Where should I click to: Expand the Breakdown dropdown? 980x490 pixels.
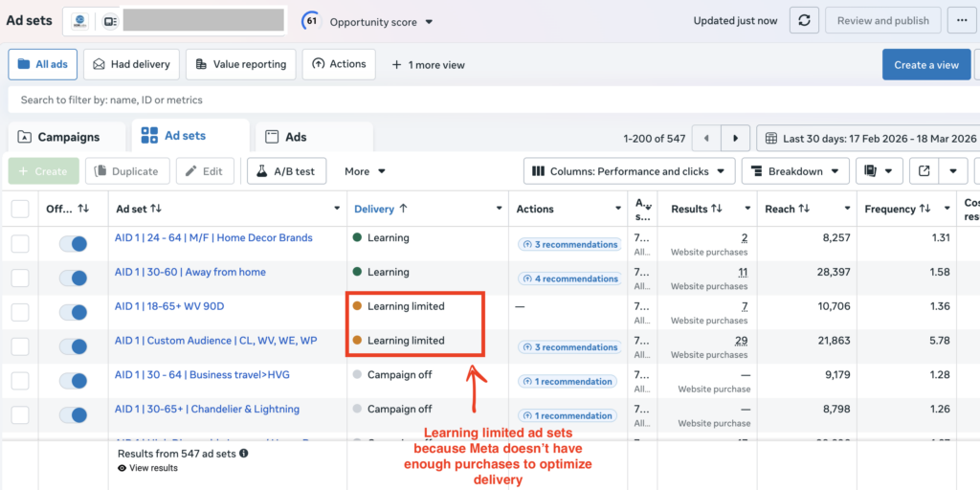click(x=795, y=171)
